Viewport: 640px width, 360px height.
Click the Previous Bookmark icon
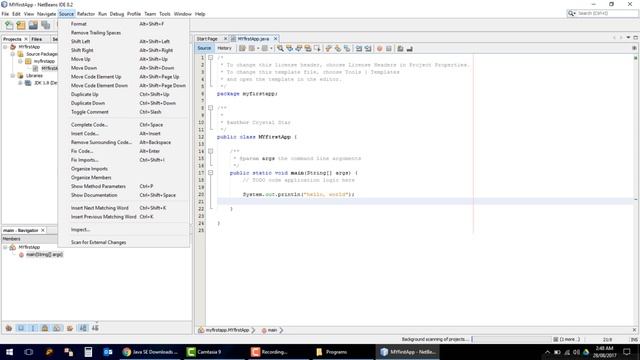[x=329, y=49]
